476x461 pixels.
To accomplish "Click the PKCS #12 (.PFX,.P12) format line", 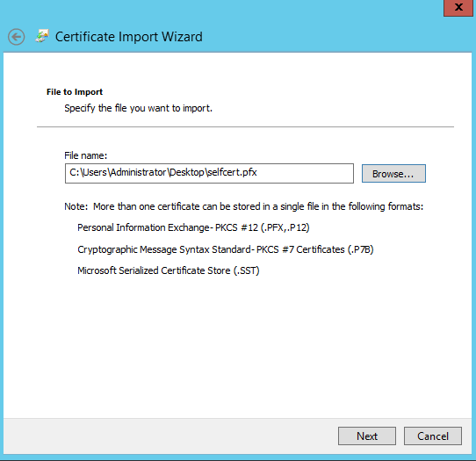I will click(193, 227).
